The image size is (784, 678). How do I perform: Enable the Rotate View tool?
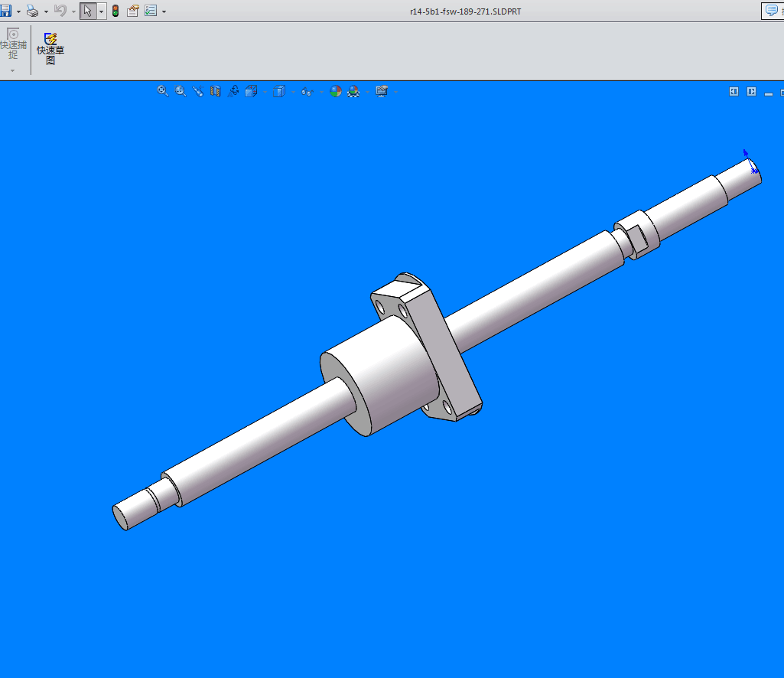click(233, 91)
